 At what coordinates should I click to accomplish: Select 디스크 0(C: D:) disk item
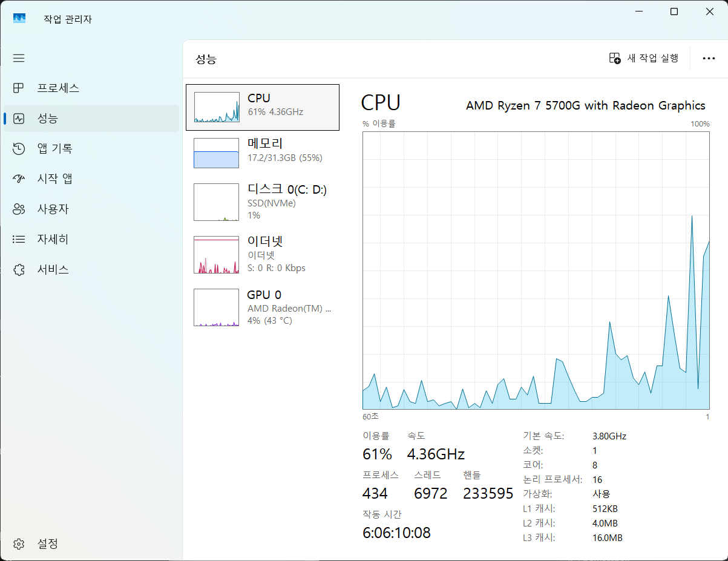click(263, 202)
